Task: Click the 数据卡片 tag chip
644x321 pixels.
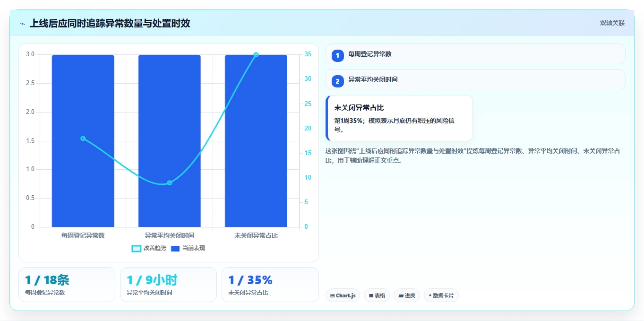Action: (x=441, y=295)
